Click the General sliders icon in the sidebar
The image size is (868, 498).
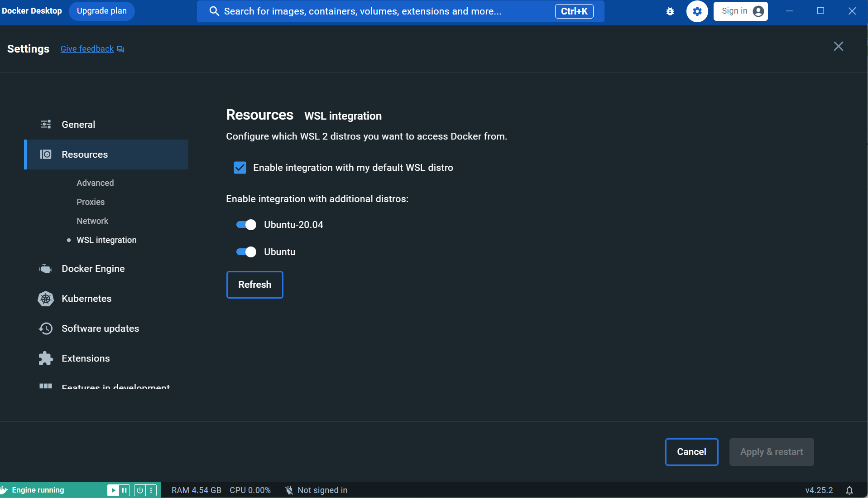point(46,124)
